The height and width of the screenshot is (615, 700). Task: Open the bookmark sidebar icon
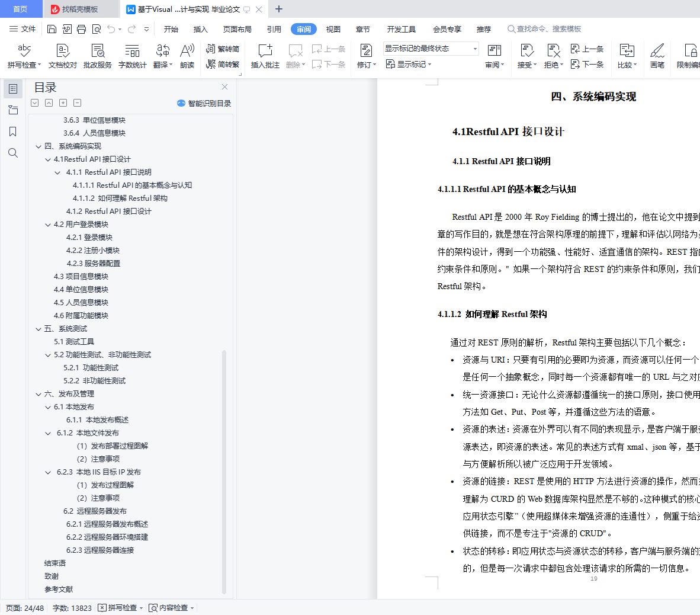pos(13,132)
